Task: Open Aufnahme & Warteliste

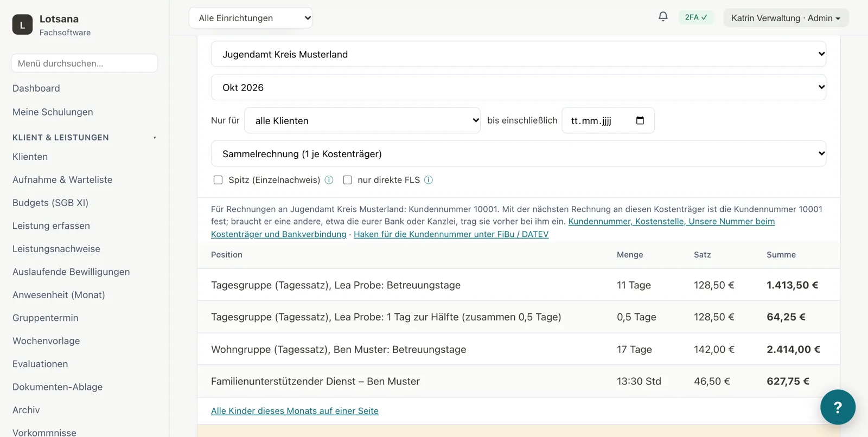Action: pos(62,180)
